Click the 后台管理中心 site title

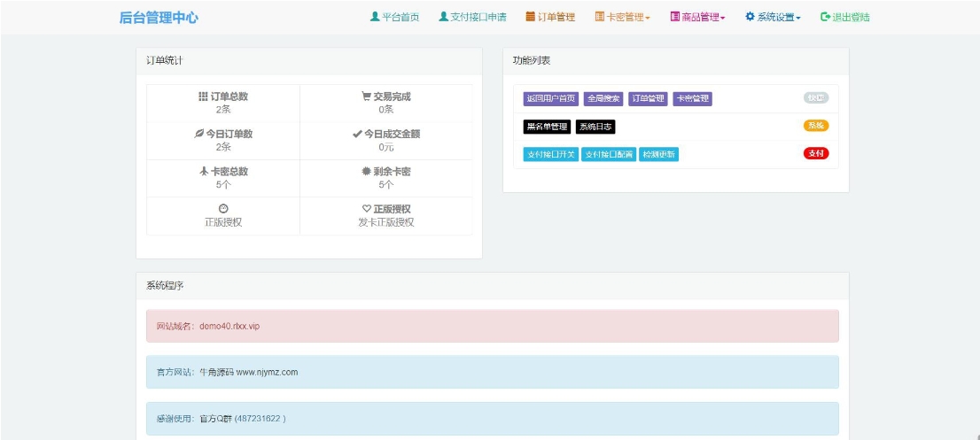click(159, 17)
